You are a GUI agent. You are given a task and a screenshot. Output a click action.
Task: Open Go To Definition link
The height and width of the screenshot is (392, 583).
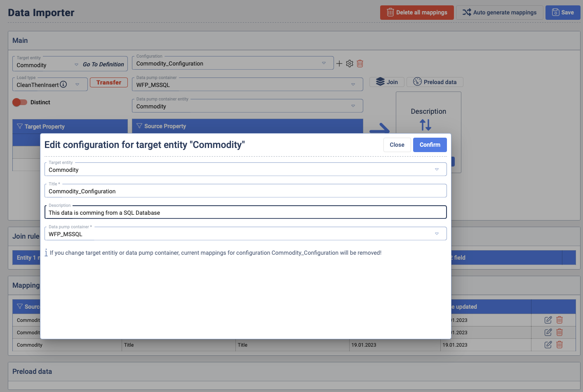pos(103,64)
